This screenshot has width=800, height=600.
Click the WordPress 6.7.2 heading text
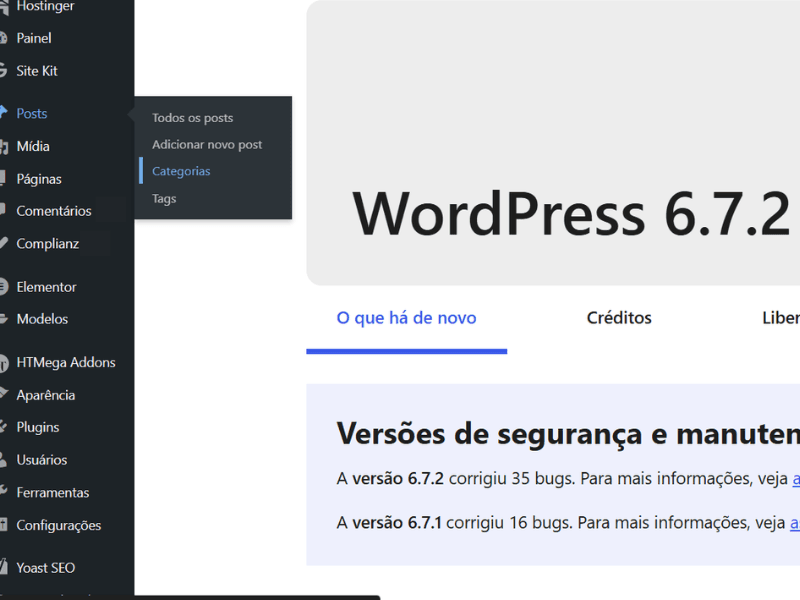(x=571, y=214)
